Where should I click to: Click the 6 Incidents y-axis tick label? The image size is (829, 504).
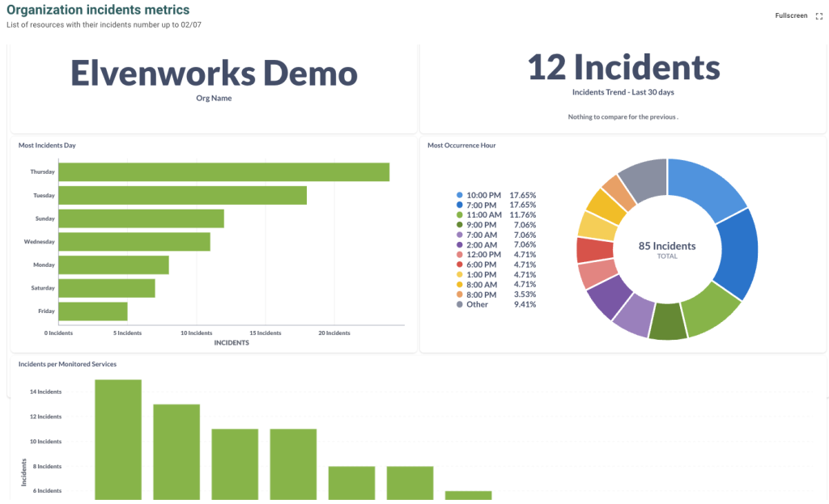point(47,491)
